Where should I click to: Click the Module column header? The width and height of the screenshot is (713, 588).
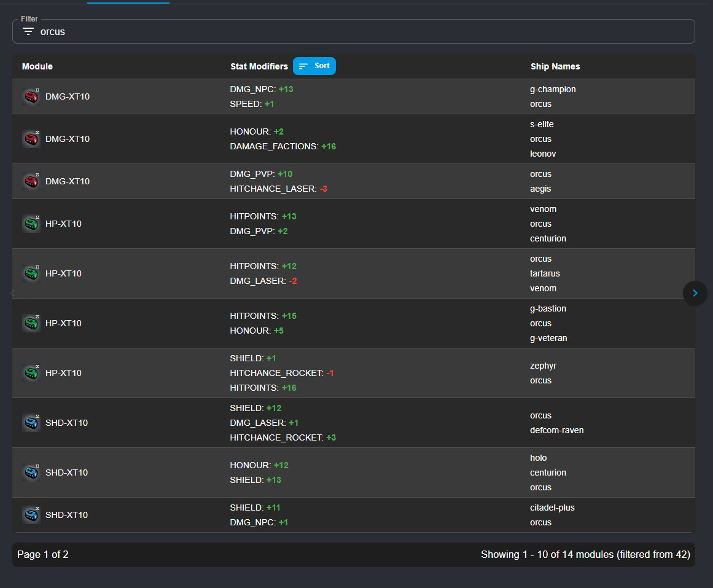tap(37, 66)
